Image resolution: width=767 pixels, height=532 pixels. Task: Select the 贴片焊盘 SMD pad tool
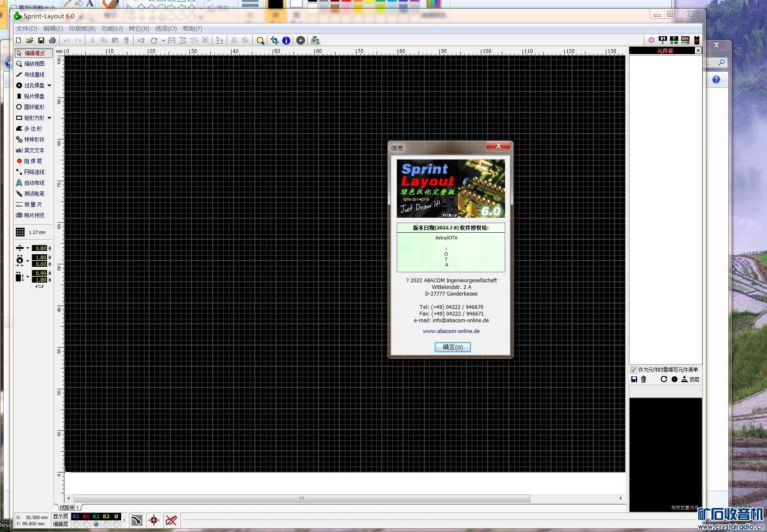click(x=34, y=96)
